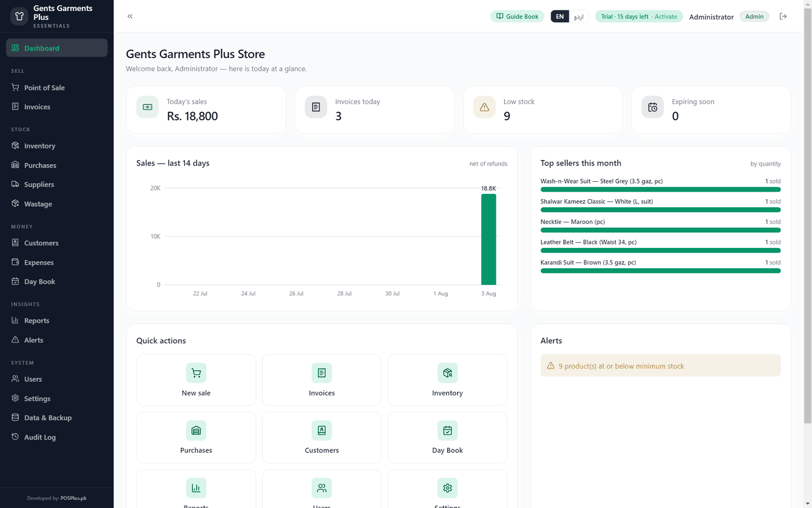Click the Settings gear icon in the sidebar
Image resolution: width=812 pixels, height=508 pixels.
(15, 398)
